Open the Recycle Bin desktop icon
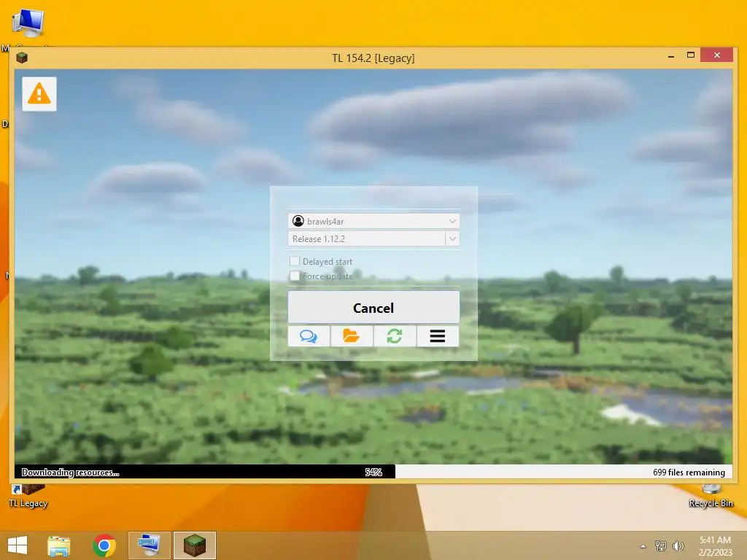747x560 pixels. click(x=711, y=495)
